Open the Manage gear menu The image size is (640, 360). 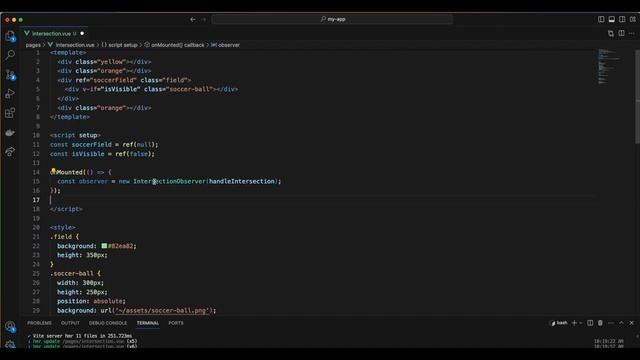(x=10, y=344)
